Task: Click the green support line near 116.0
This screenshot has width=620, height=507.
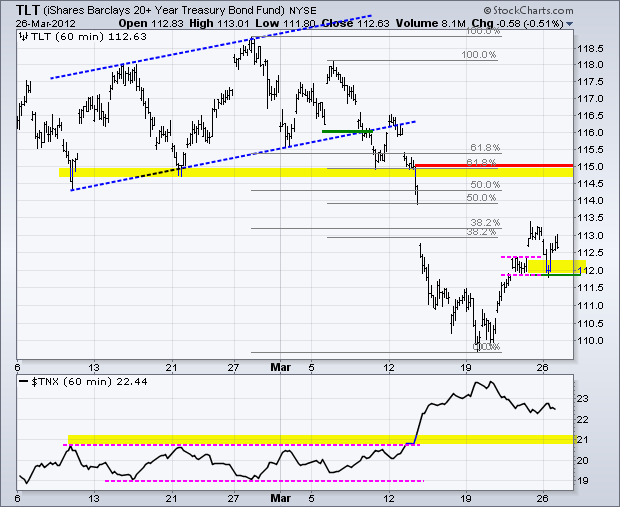Action: coord(347,131)
